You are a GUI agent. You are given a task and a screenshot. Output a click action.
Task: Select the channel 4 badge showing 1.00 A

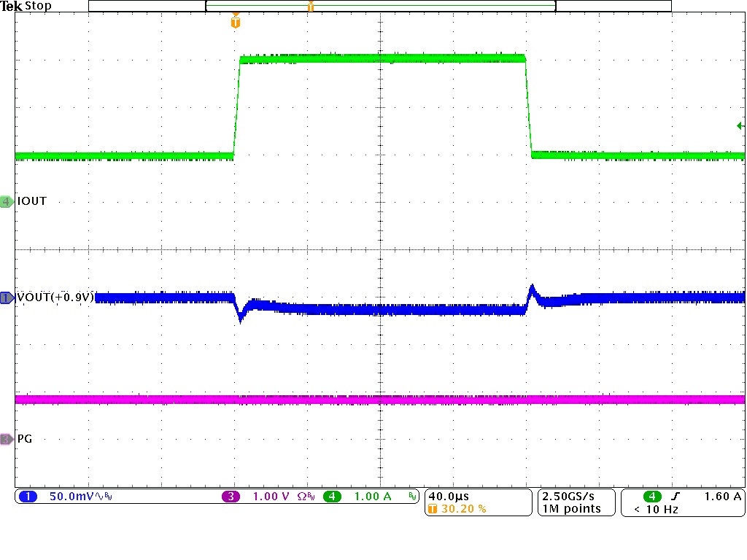coord(333,495)
